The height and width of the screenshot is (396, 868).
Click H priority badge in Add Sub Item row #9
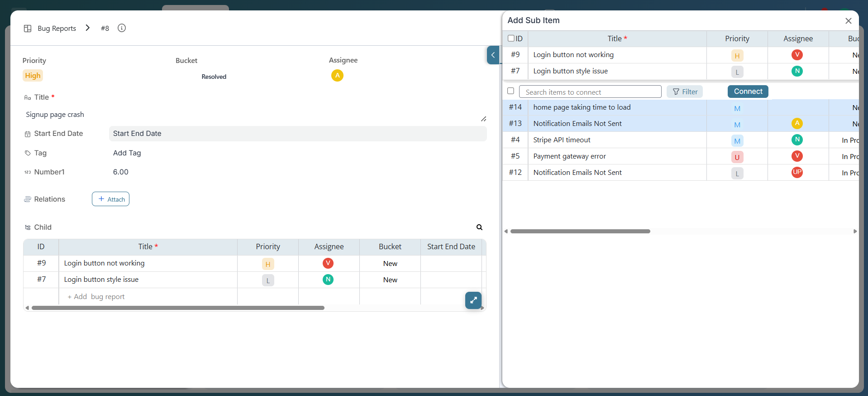(x=737, y=56)
